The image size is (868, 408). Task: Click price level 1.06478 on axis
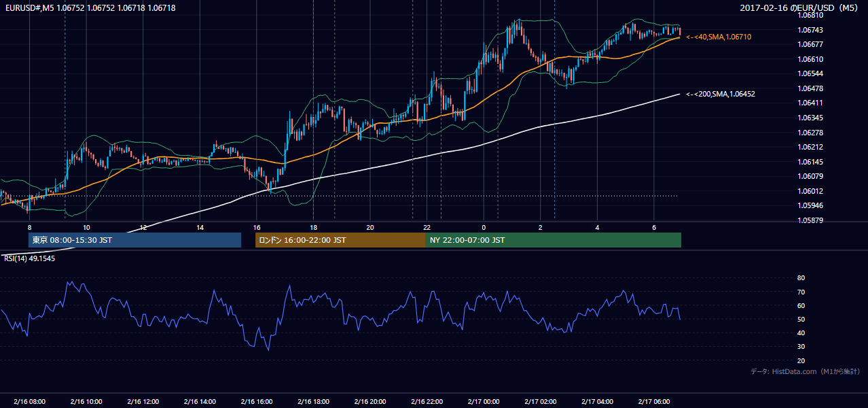tap(810, 88)
